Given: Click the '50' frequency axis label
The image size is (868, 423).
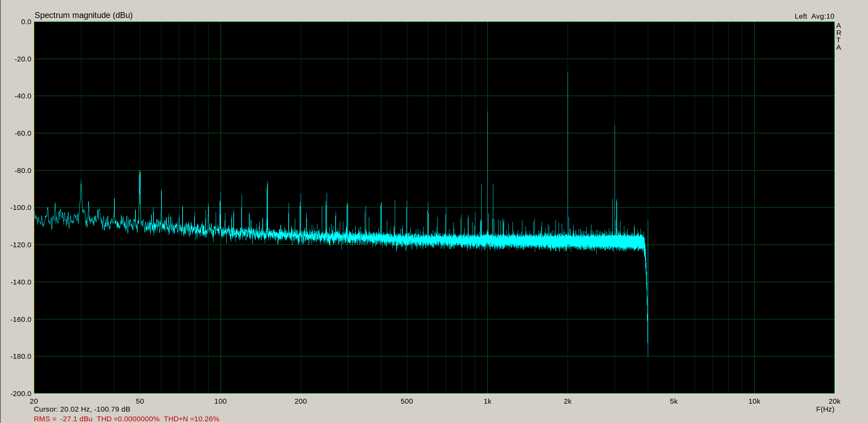Looking at the screenshot, I should coord(140,401).
